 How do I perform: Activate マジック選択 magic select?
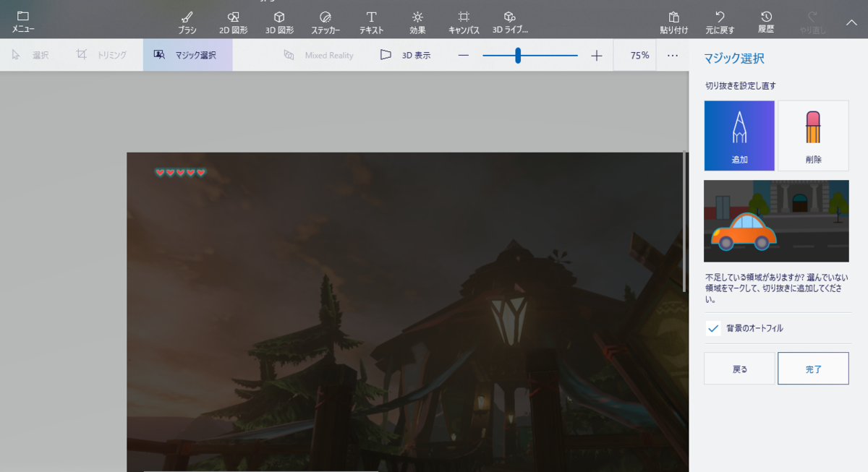click(187, 55)
